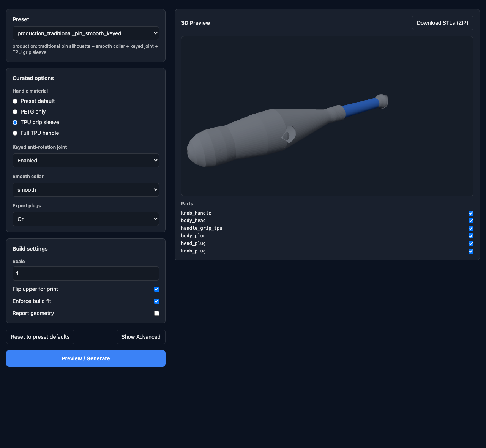Toggle visibility of knob_plug part
This screenshot has width=486, height=448.
471,251
